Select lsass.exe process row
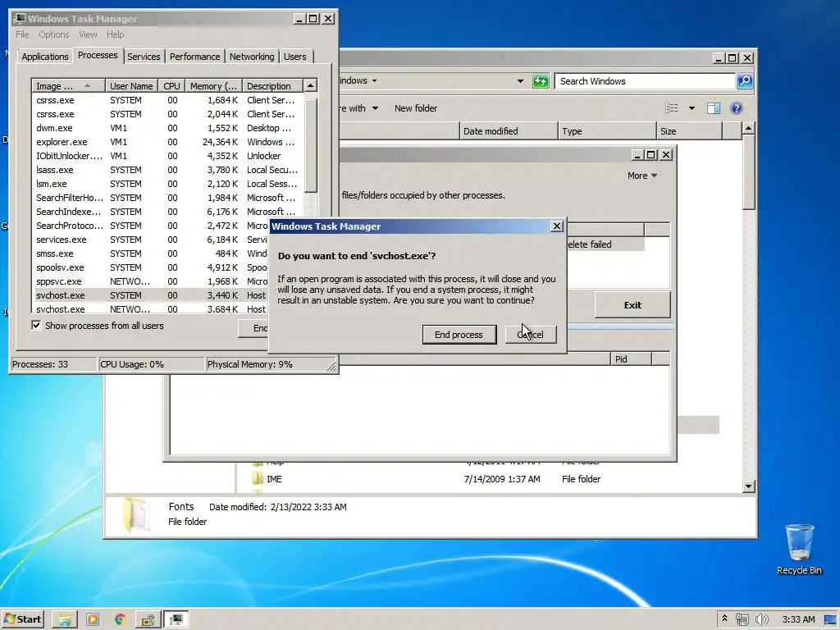The height and width of the screenshot is (630, 840). pos(167,170)
